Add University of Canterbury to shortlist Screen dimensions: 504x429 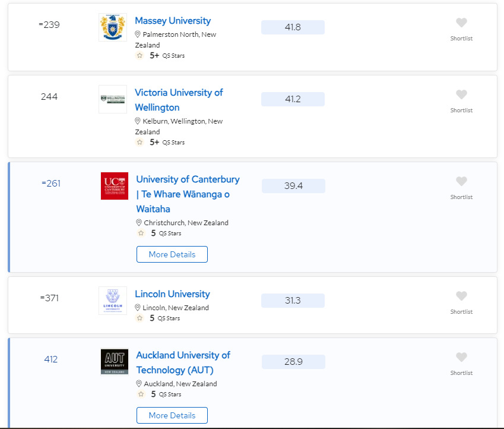point(461,181)
